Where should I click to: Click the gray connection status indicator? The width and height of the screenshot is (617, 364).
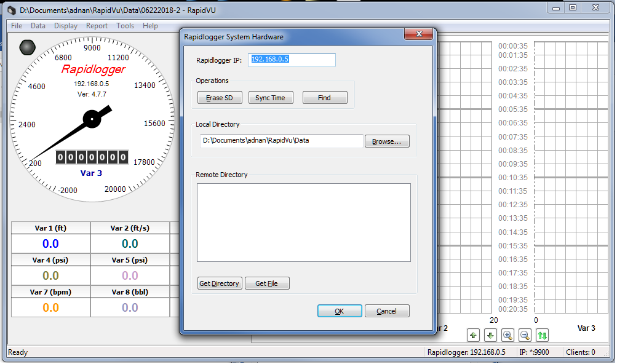pyautogui.click(x=27, y=47)
